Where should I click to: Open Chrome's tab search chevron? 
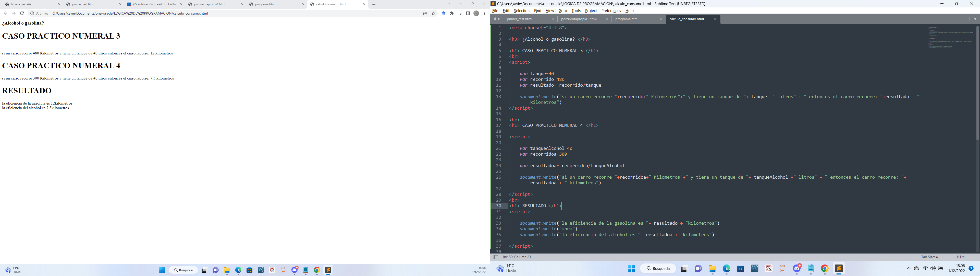[449, 4]
